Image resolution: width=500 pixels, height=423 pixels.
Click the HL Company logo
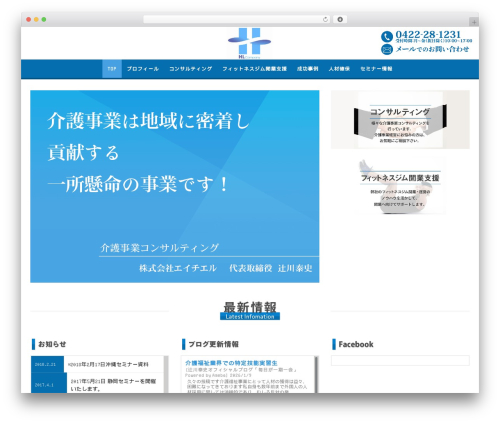tap(249, 43)
